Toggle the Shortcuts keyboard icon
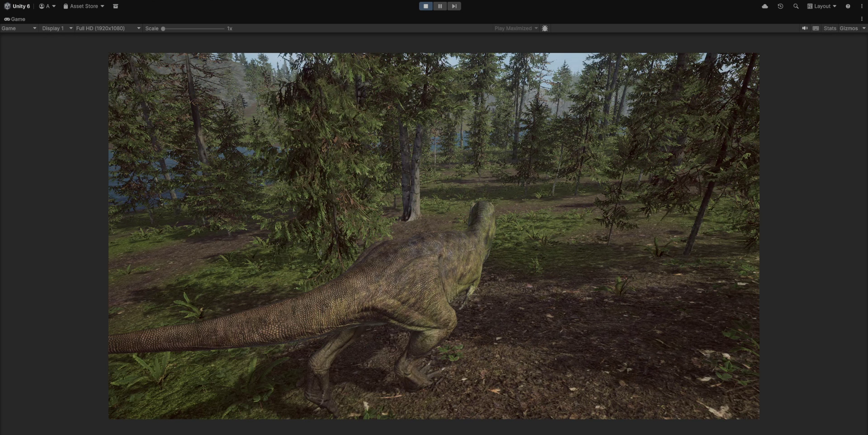Screen dimensions: 868x435 pyautogui.click(x=816, y=28)
